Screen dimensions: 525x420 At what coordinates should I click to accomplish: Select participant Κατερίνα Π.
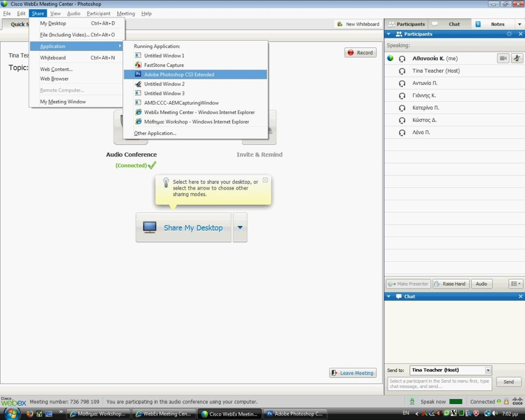pos(455,108)
